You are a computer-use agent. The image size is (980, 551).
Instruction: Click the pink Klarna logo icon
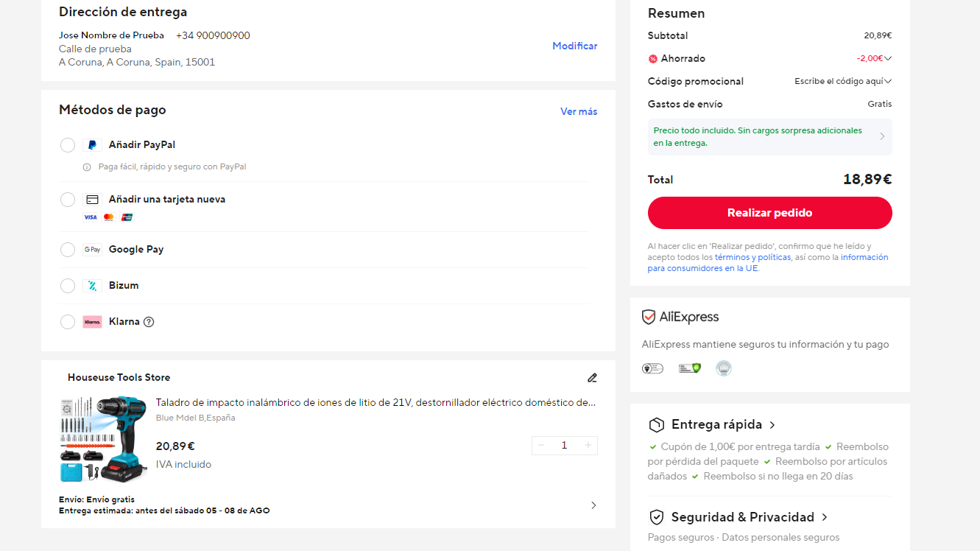92,322
